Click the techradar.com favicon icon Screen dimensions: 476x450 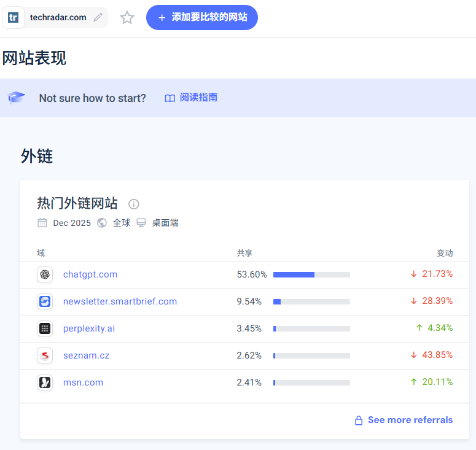click(13, 17)
